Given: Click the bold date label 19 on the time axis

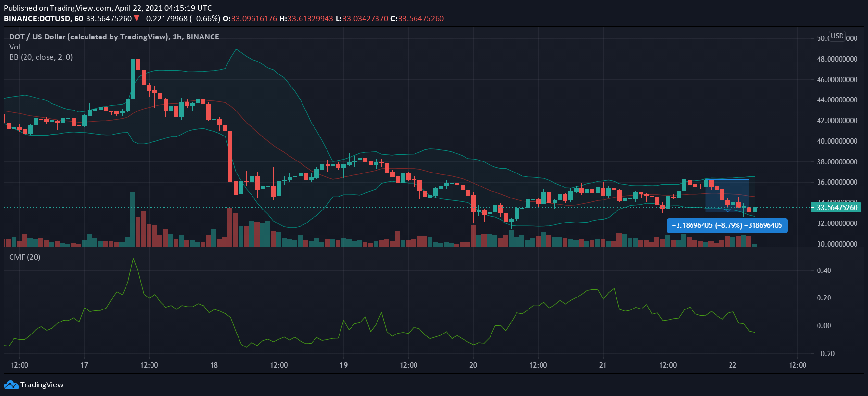Looking at the screenshot, I should click(x=343, y=365).
